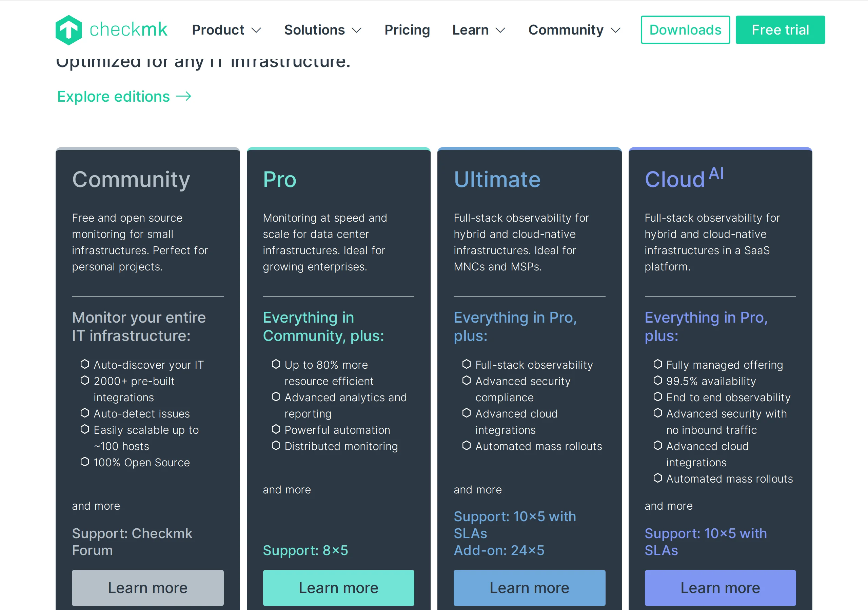Click hexagon bullet beside Advanced security compliance
This screenshot has height=610, width=868.
tap(467, 380)
